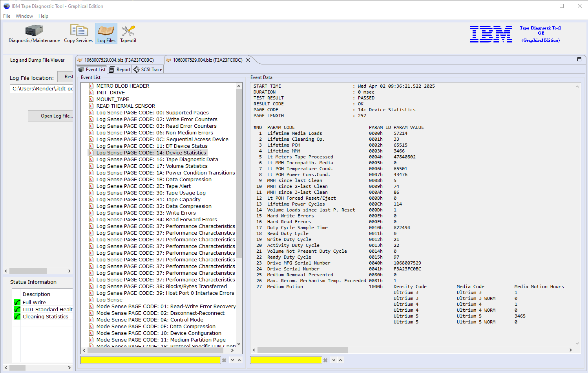
Task: Select Mode Sense 01: Read-Write Error Recovery
Action: tap(166, 306)
